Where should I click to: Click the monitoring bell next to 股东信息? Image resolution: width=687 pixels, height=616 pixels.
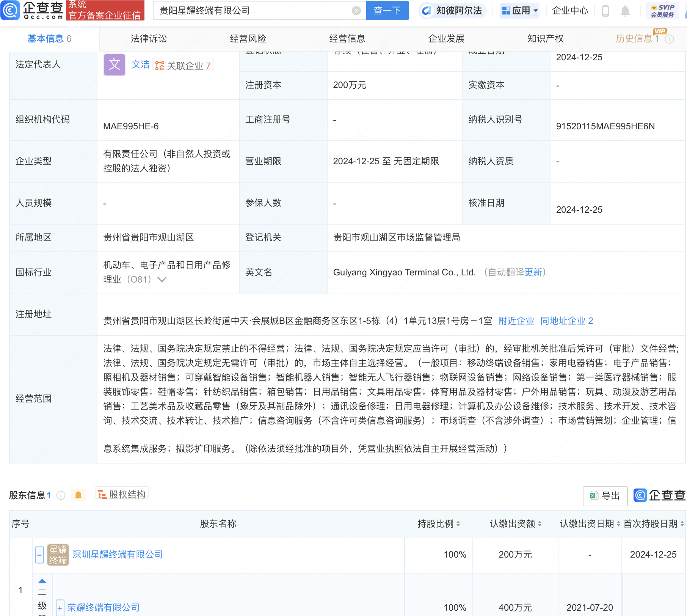click(x=78, y=495)
